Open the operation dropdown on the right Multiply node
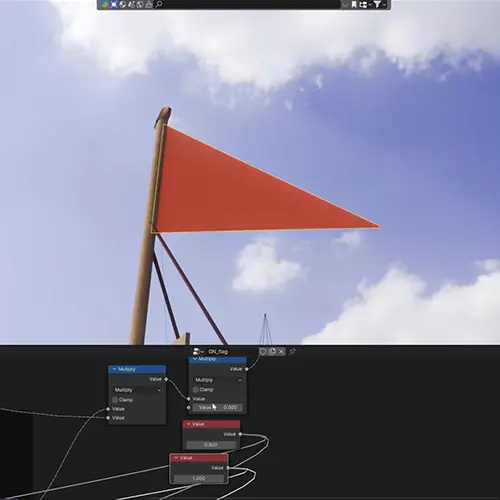Screen dimensions: 500x500 (218, 380)
